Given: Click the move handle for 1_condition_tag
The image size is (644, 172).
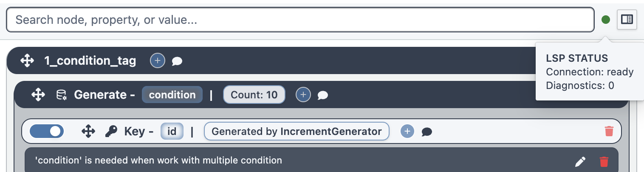Looking at the screenshot, I should [x=27, y=61].
